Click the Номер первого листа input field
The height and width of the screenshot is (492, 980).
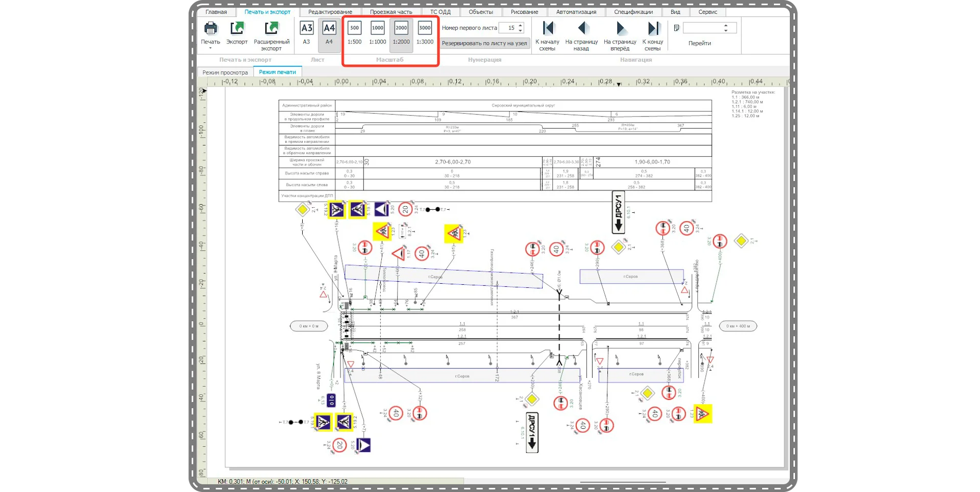pos(508,28)
